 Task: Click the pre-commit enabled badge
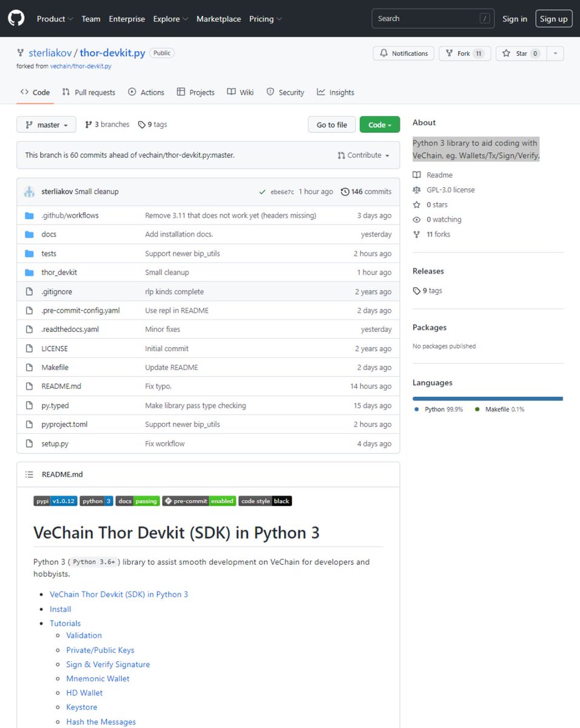pyautogui.click(x=199, y=501)
